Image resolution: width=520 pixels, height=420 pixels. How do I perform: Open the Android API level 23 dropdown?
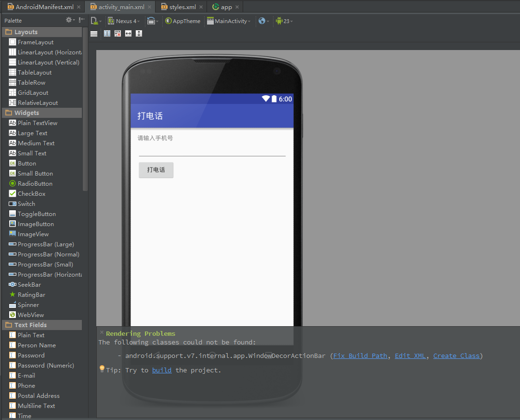(x=284, y=21)
